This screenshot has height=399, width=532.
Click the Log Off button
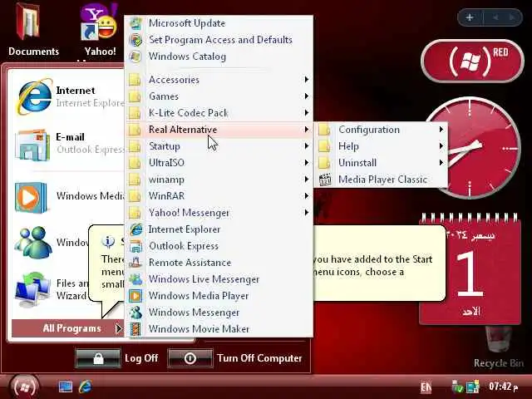pos(116,358)
